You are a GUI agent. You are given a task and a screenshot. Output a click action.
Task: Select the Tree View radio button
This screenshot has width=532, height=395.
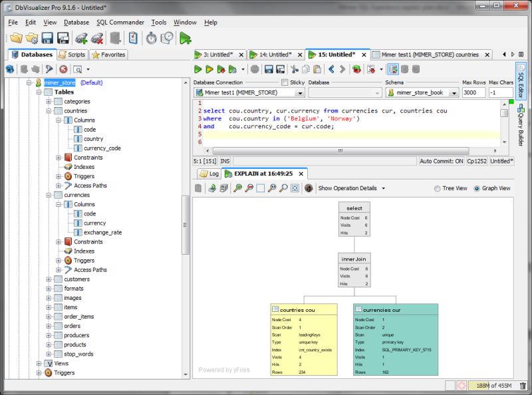[x=438, y=188]
